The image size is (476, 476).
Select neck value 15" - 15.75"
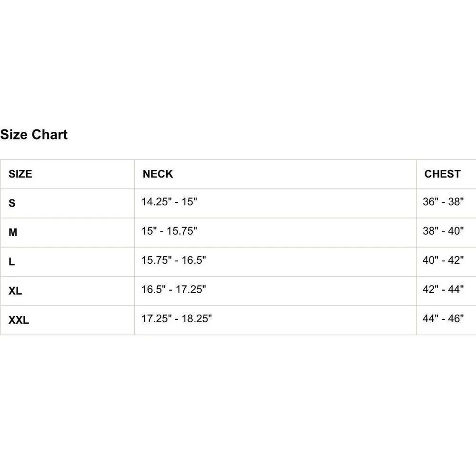[x=169, y=231]
